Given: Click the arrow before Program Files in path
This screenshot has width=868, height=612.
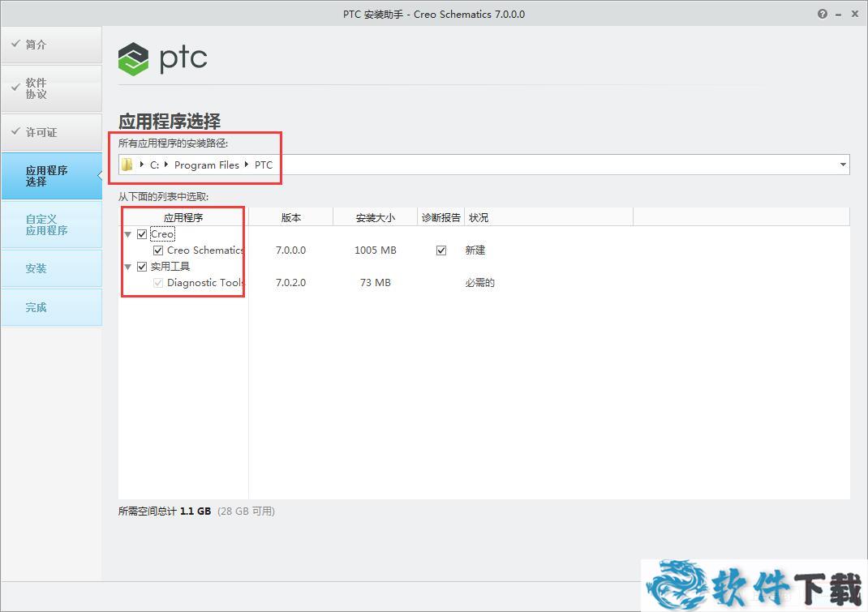Looking at the screenshot, I should coord(167,165).
